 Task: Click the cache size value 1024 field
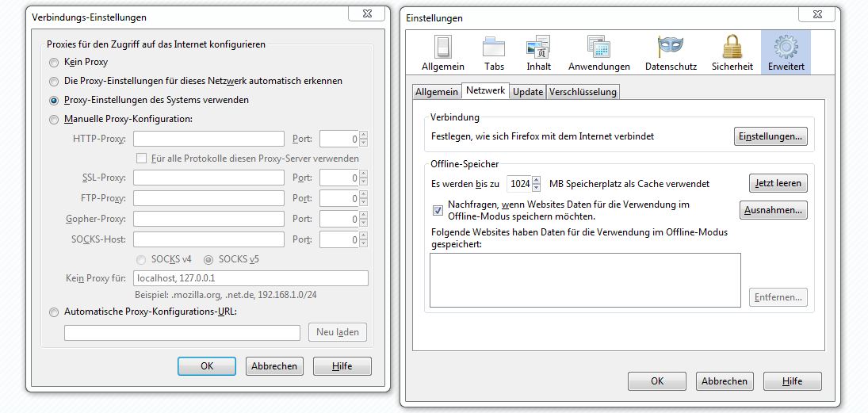(x=519, y=183)
